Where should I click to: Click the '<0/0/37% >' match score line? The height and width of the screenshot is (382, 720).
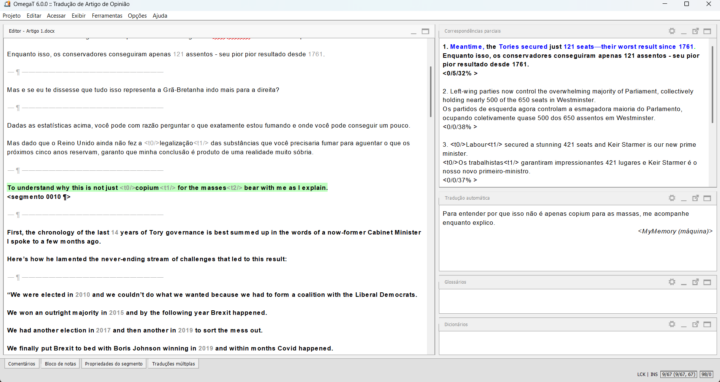tap(460, 180)
